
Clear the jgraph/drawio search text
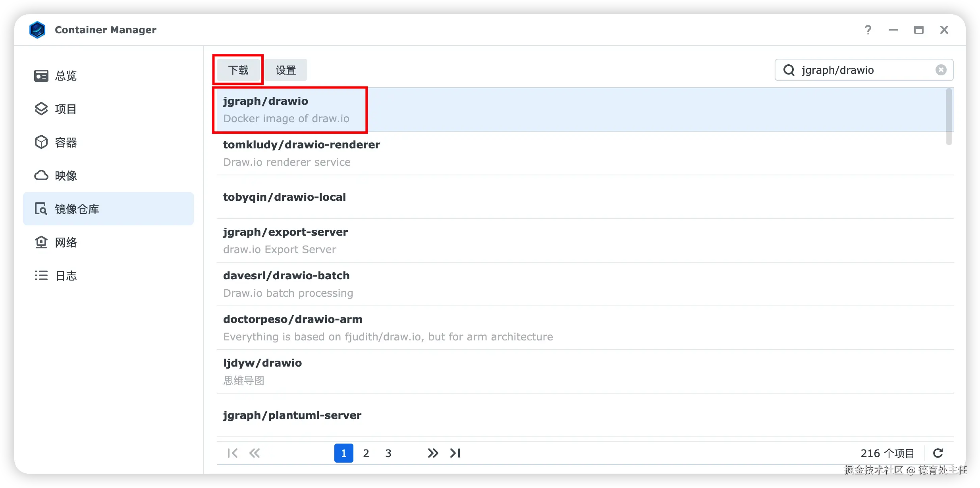point(941,70)
